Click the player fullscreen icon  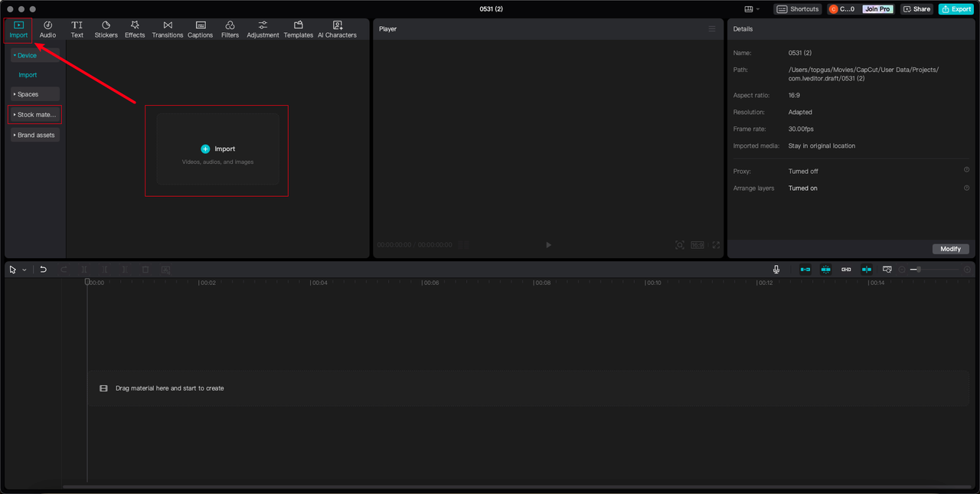click(716, 245)
